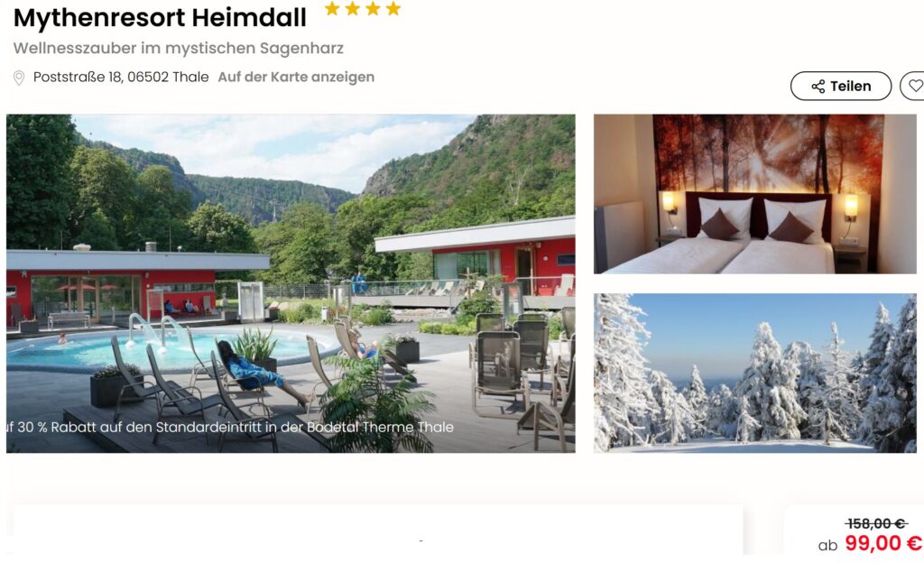Open the large outdoor pool photo
Viewport: 924px width, 563px height.
click(x=291, y=283)
